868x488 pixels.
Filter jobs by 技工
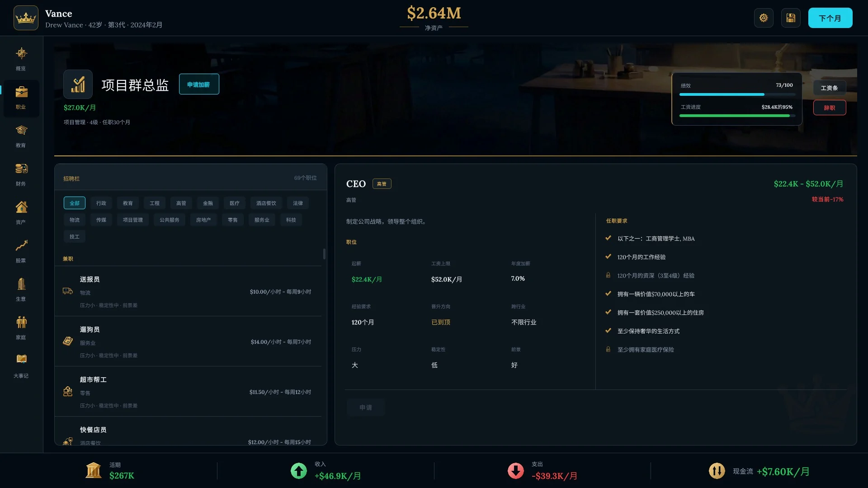(75, 237)
